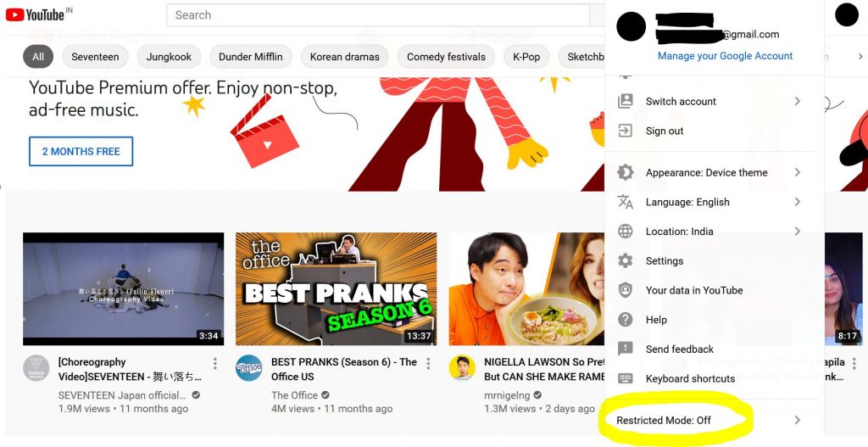Image resolution: width=868 pixels, height=447 pixels.
Task: Click the 2 MONTHS FREE button
Action: point(81,151)
